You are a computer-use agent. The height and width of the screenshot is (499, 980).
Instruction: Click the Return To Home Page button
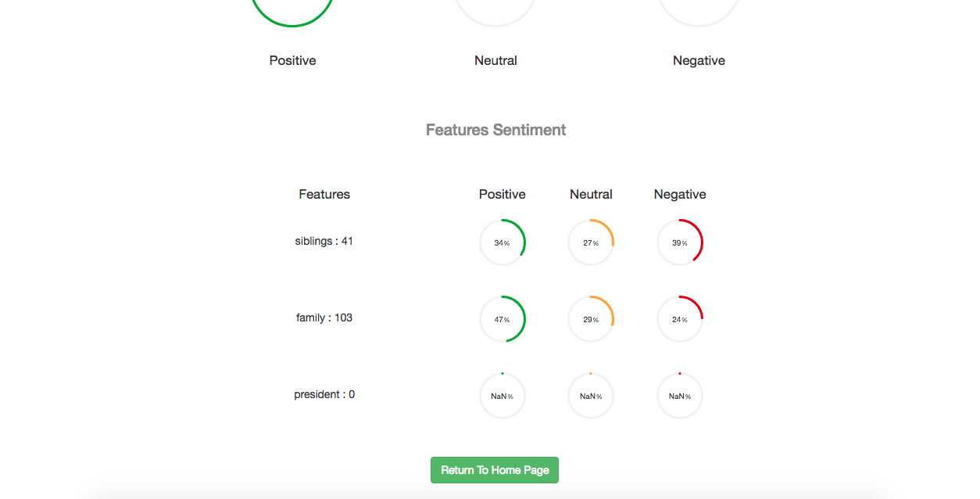pos(495,470)
